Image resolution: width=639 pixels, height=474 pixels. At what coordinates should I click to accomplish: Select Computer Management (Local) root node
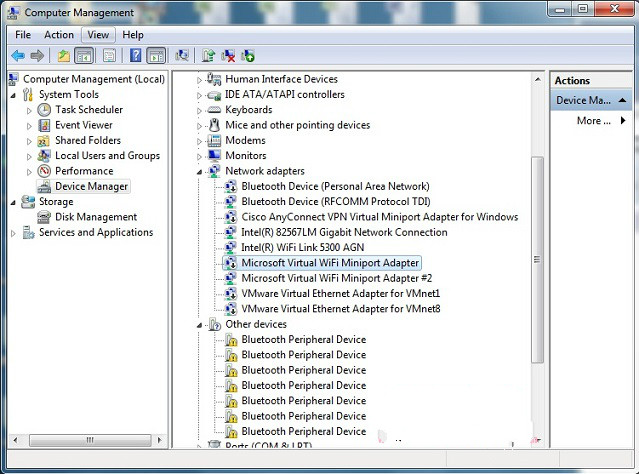(x=94, y=79)
